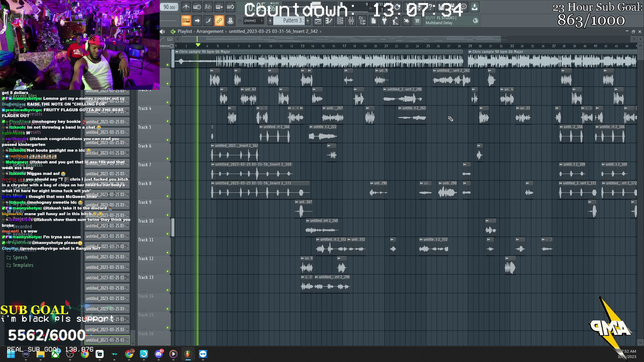644x362 pixels.
Task: Click the right chevron ending the zoom bar
Action: 634,39
